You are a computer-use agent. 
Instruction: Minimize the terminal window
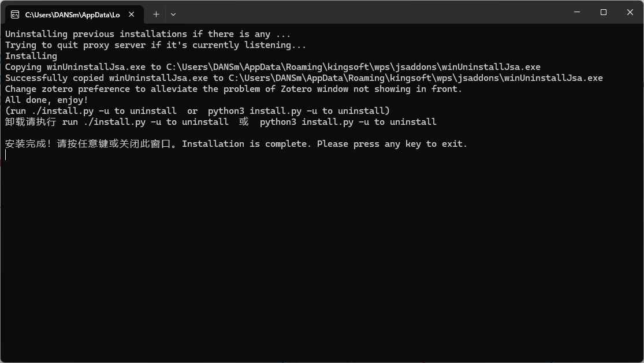point(577,12)
